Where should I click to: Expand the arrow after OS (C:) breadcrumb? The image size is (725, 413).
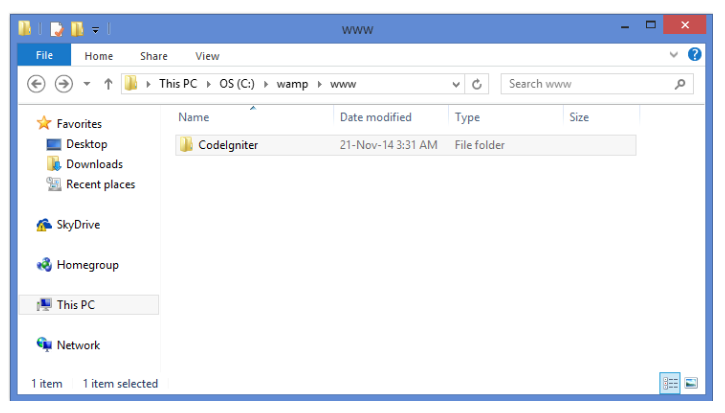click(266, 84)
